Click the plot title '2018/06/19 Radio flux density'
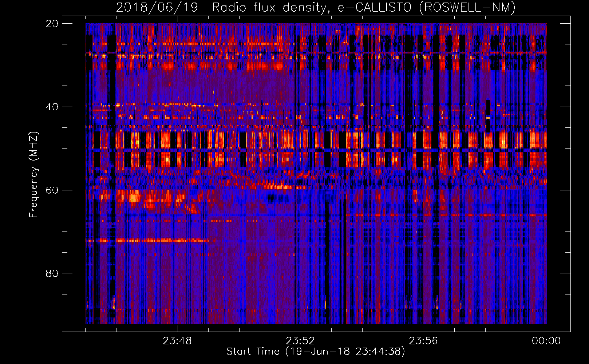589x364 pixels. coord(316,7)
